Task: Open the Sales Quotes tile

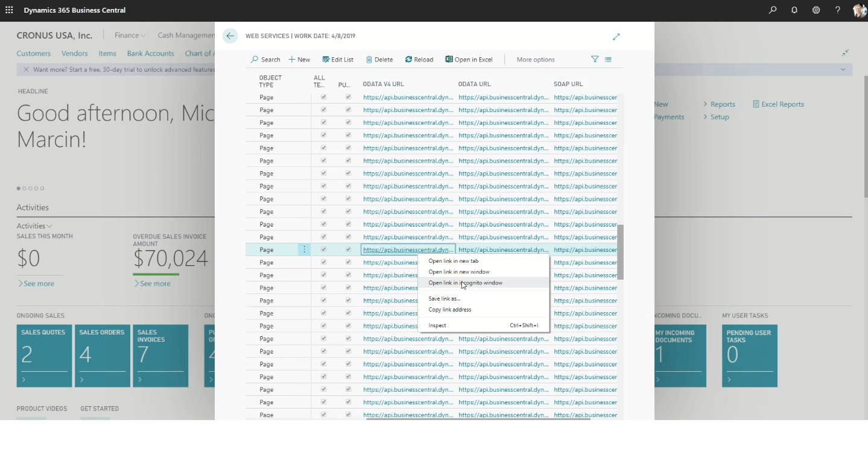Action: coord(45,356)
